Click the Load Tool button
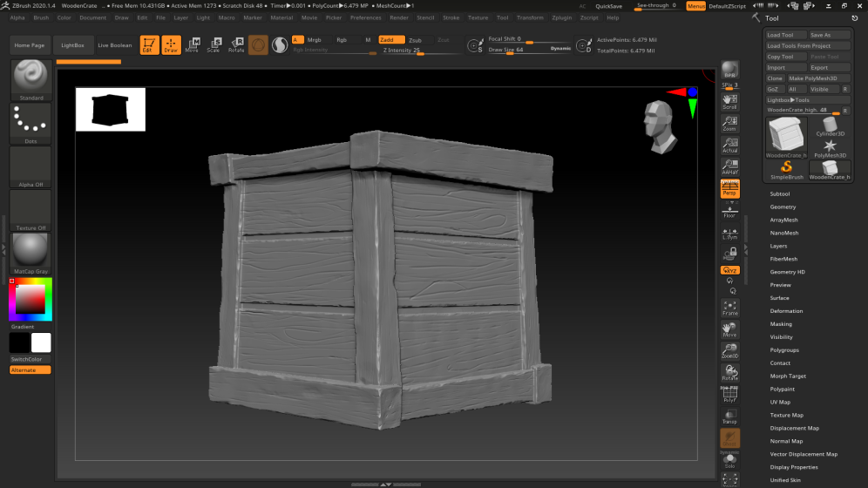Image resolution: width=868 pixels, height=488 pixels. pos(783,35)
